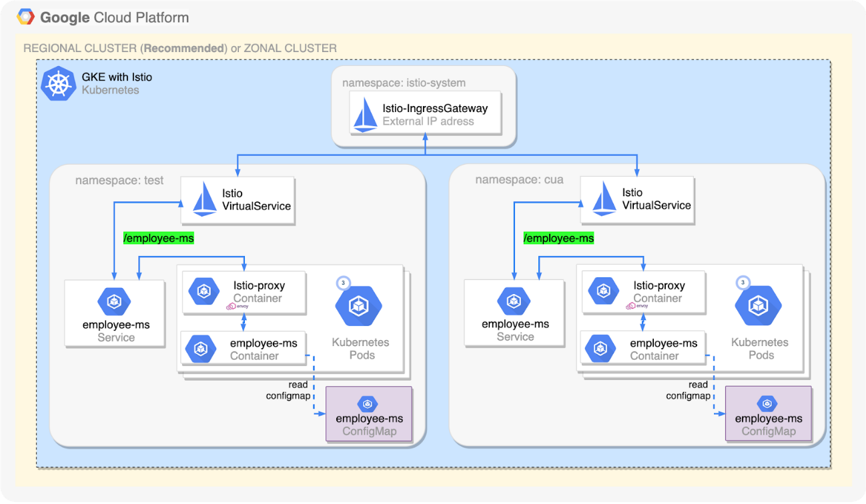Click employee-ms Service icon in cua namespace
Viewport: 866px width, 504px height.
coord(514,303)
